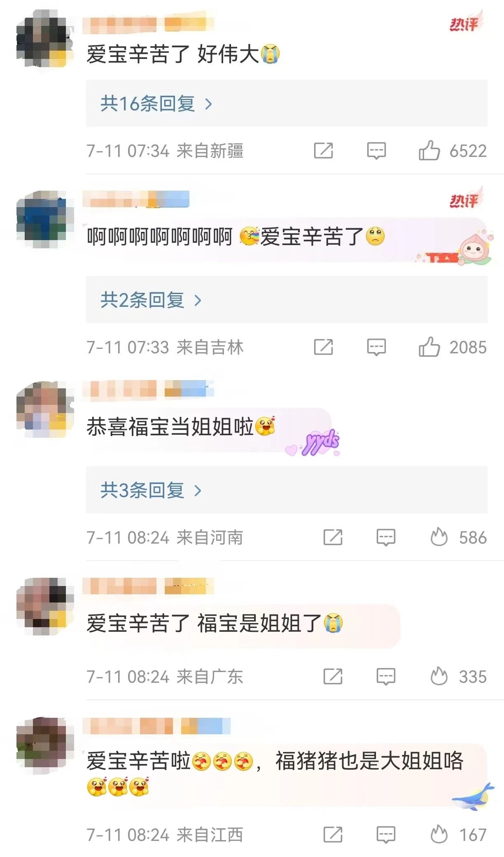Share the 新疆 comment via the forward icon
This screenshot has height=857, width=504.
324,150
